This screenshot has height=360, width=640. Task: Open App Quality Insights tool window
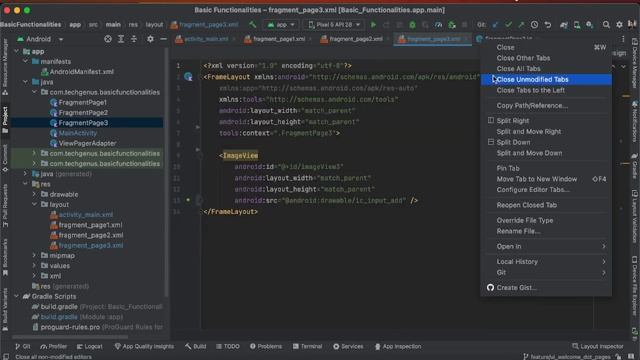(x=144, y=346)
